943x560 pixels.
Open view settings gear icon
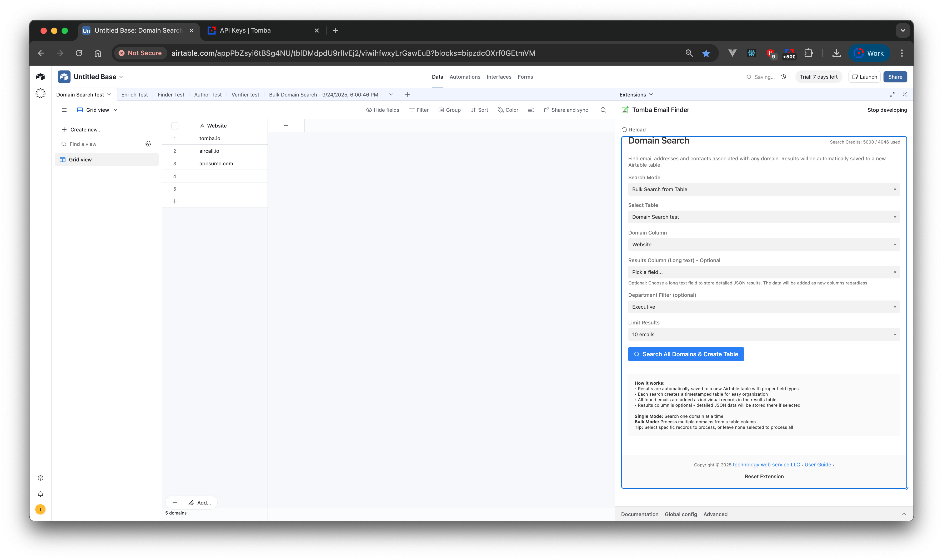[148, 144]
